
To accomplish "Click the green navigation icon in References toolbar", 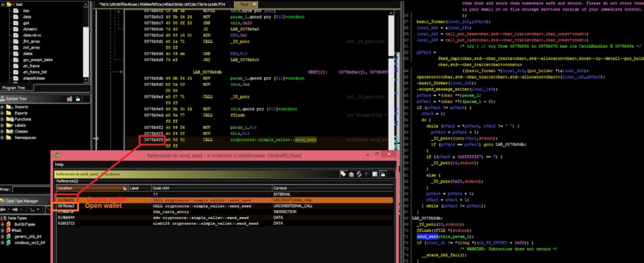I will [x=382, y=174].
